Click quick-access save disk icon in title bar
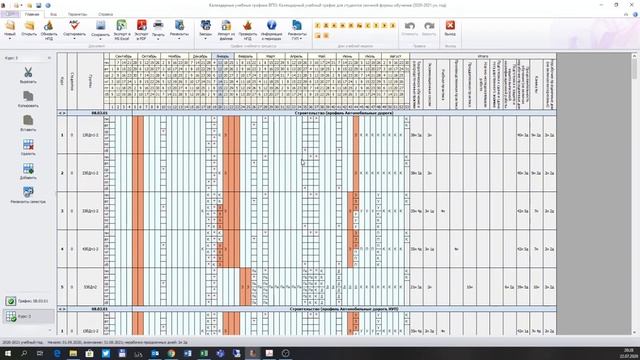Image resolution: width=640 pixels, height=360 pixels. point(39,5)
